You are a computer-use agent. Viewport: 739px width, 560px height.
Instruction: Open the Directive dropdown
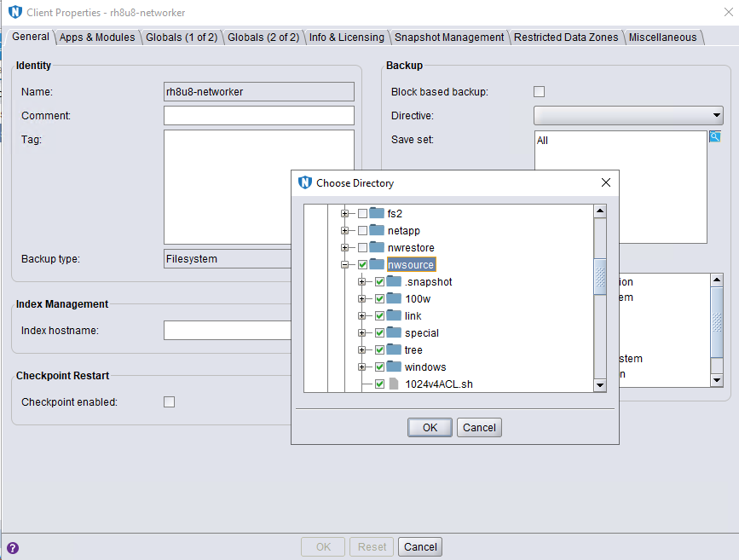point(628,115)
